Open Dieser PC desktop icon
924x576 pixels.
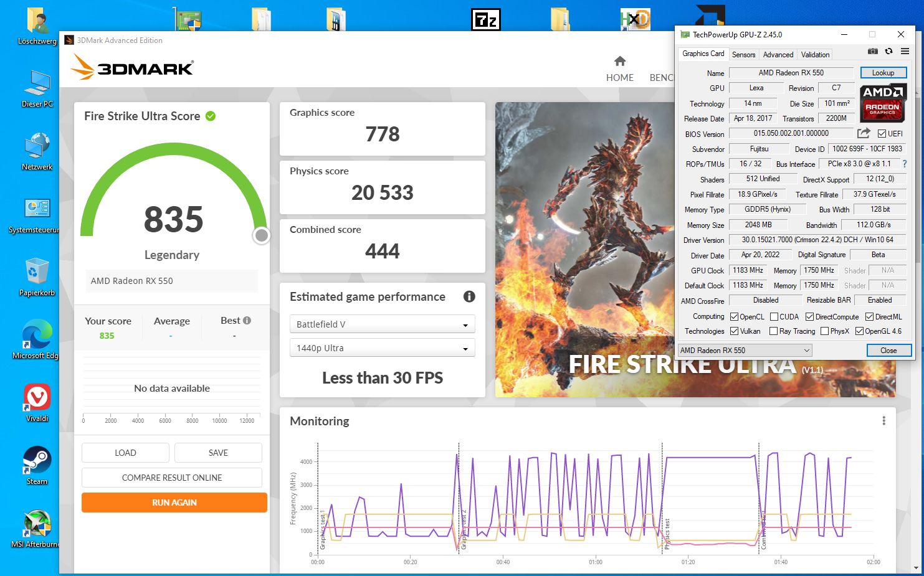(37, 88)
